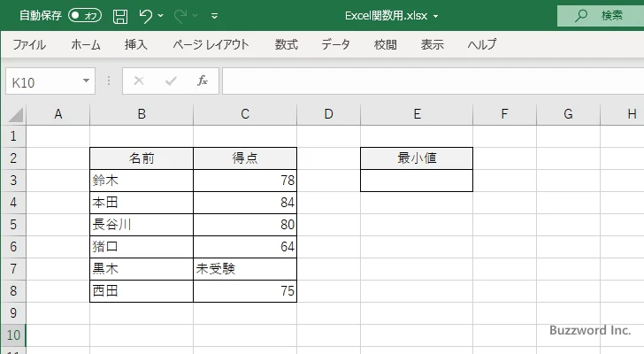The image size is (644, 354).
Task: Select the cell containing 西田
Action: tap(142, 291)
